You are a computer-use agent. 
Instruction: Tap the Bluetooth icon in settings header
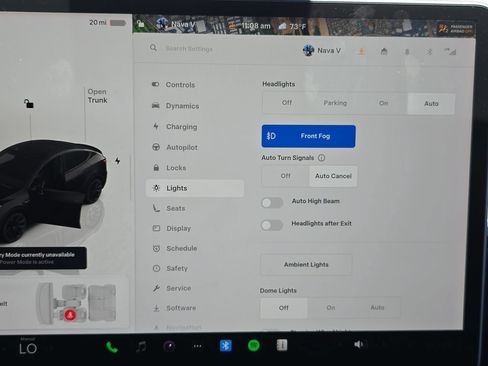(429, 52)
